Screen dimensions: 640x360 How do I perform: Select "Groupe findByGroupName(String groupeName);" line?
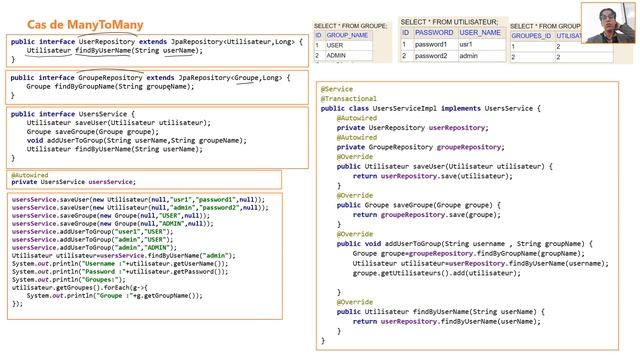click(x=110, y=87)
